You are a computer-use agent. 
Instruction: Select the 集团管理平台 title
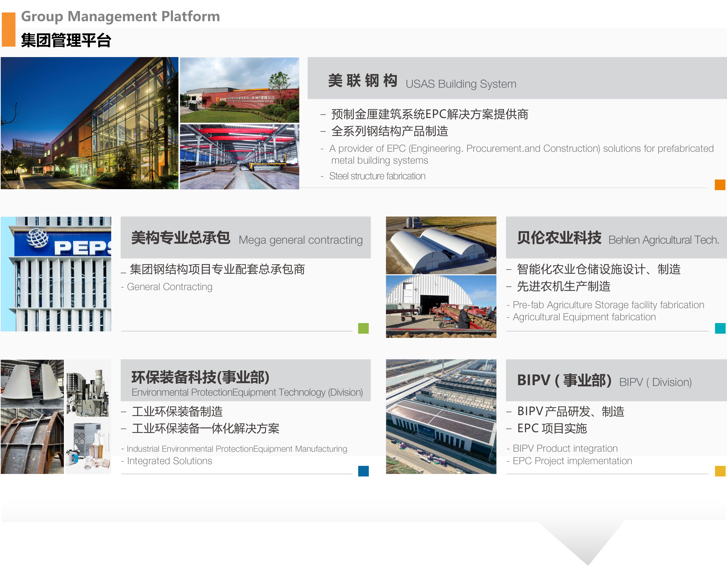click(66, 40)
